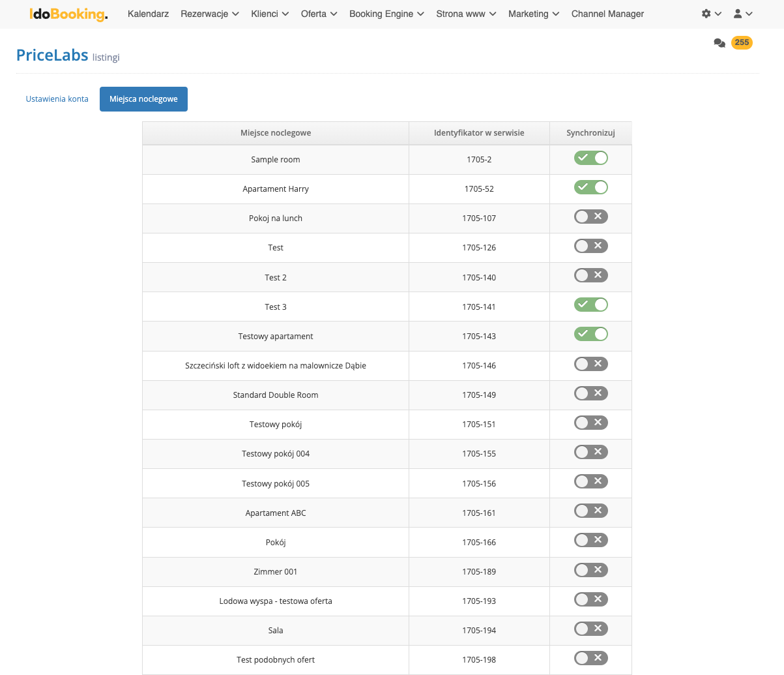Expand the Oferta menu
This screenshot has height=675, width=784.
click(319, 14)
